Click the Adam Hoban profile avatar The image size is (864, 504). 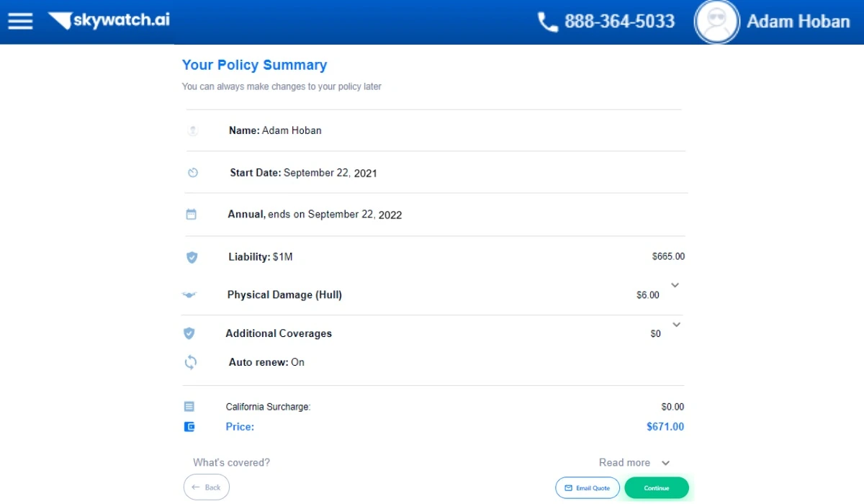(716, 22)
